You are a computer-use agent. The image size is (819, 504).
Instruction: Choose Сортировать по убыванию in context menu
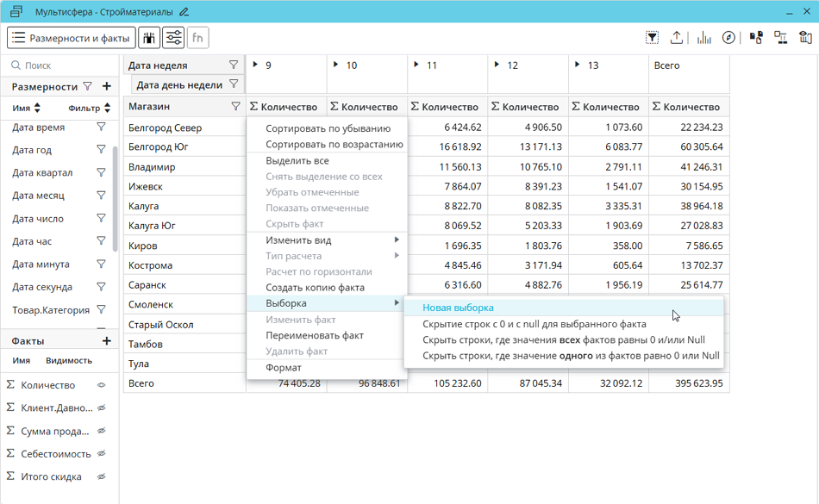click(328, 128)
